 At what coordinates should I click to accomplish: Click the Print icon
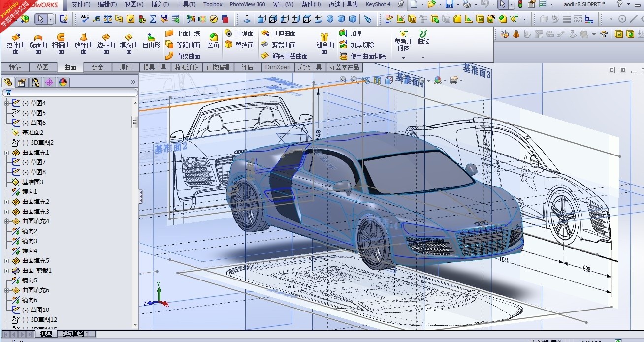pos(467,4)
